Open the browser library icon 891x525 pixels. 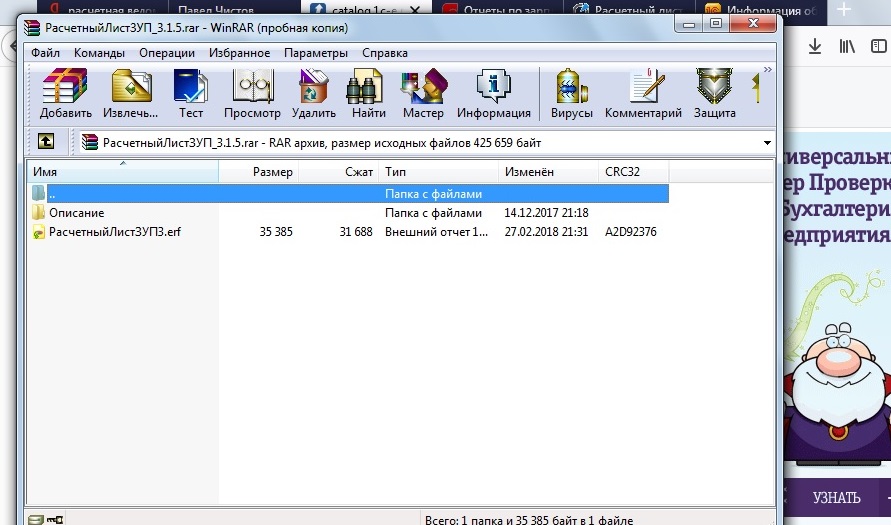point(847,46)
